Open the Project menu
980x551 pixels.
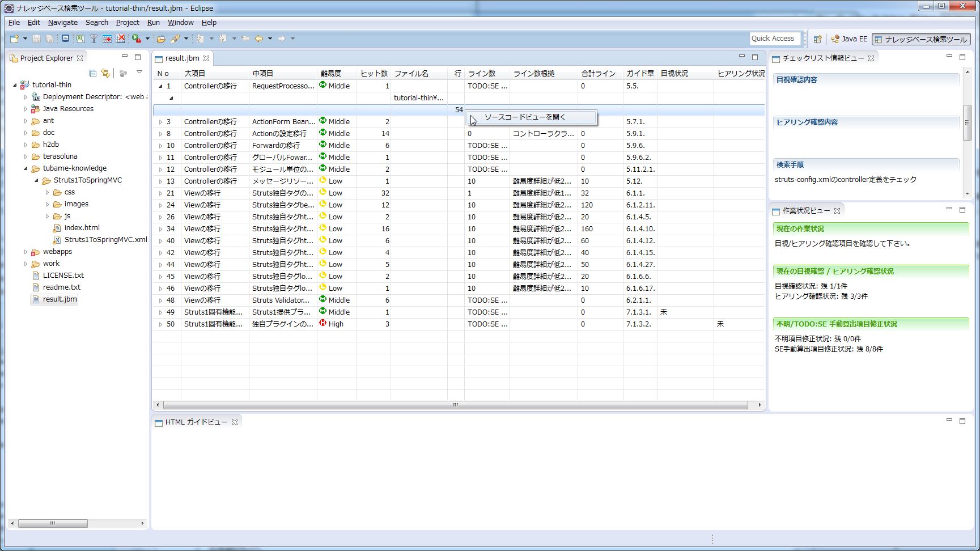[128, 23]
